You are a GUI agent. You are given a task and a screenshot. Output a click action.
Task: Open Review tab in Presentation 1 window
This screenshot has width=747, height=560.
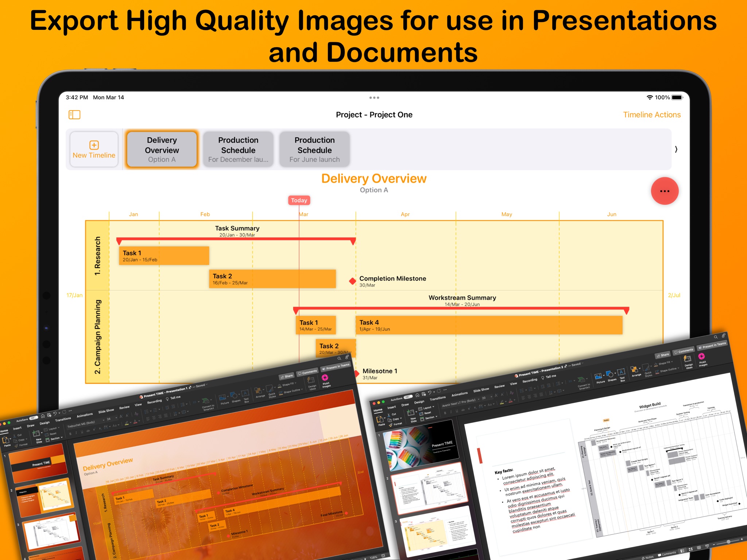124,408
